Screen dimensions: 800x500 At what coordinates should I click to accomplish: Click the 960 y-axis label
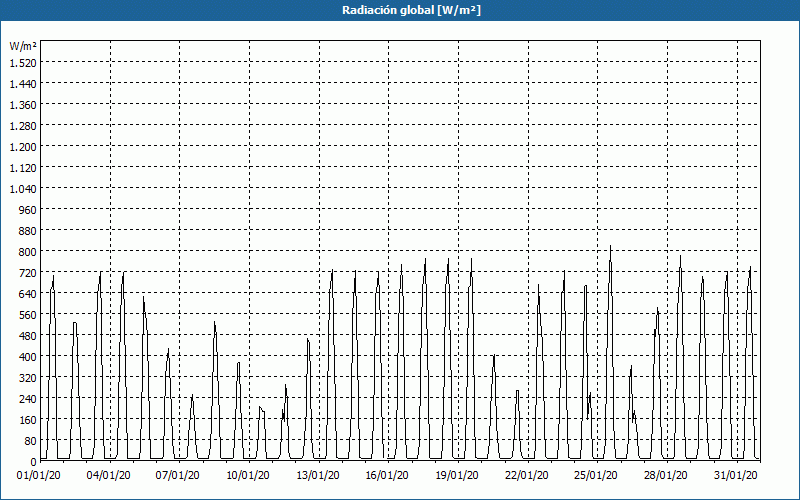pos(28,210)
